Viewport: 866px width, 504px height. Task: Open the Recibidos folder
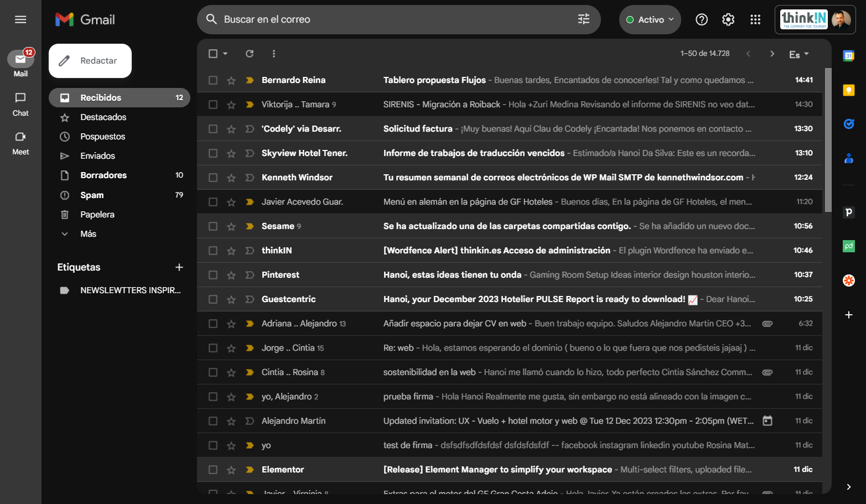tap(120, 97)
